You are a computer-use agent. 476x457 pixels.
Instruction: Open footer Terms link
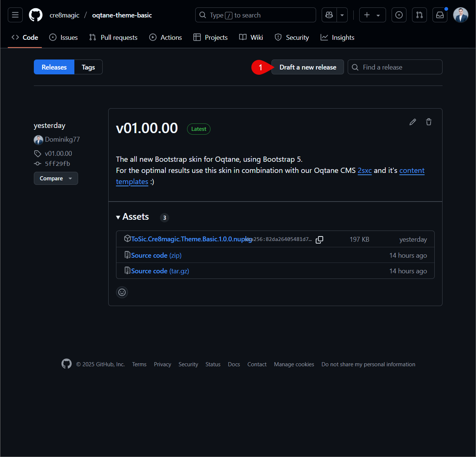139,364
